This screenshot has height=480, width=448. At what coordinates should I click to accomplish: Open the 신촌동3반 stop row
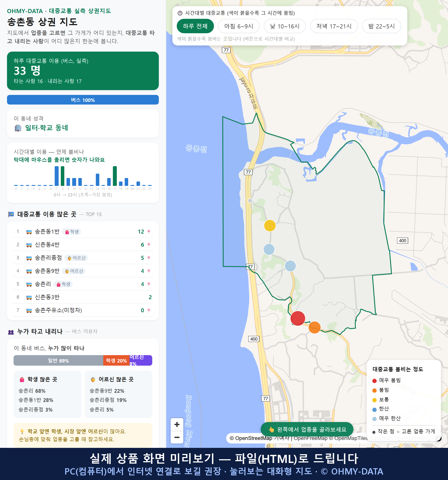[x=83, y=297]
